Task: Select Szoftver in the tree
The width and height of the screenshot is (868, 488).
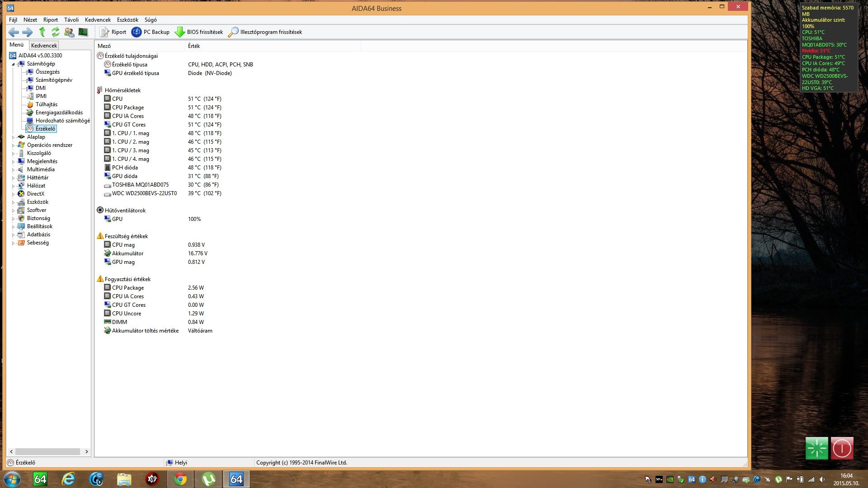Action: (x=37, y=210)
